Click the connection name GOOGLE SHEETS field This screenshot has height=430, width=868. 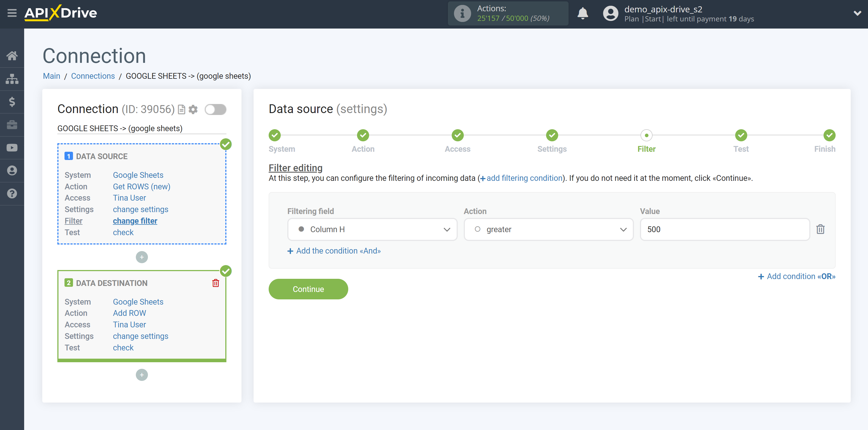click(142, 128)
